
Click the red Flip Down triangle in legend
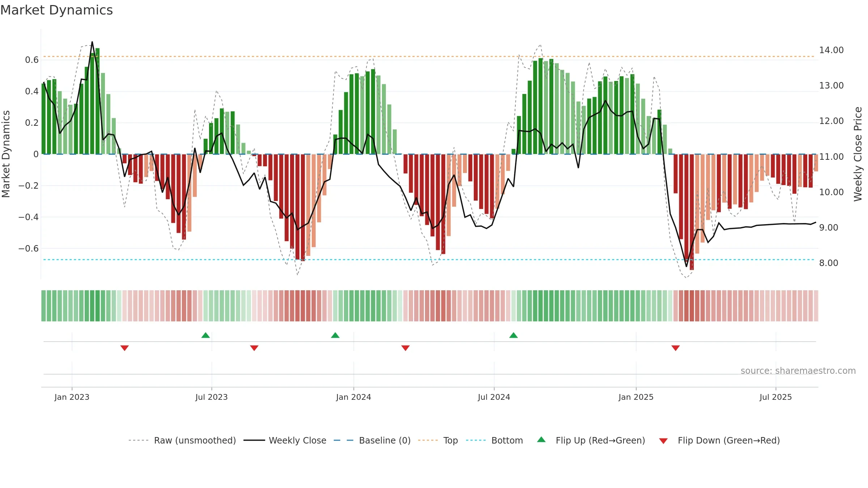663,441
